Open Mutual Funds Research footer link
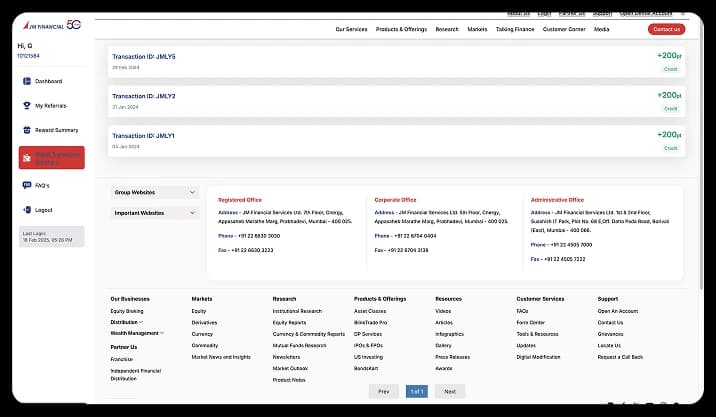The width and height of the screenshot is (716, 417). coord(300,345)
